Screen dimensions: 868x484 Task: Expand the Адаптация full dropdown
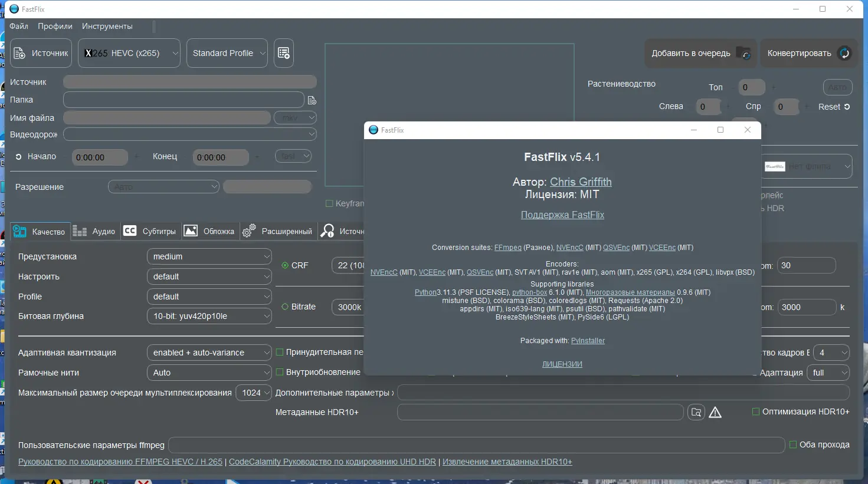828,373
